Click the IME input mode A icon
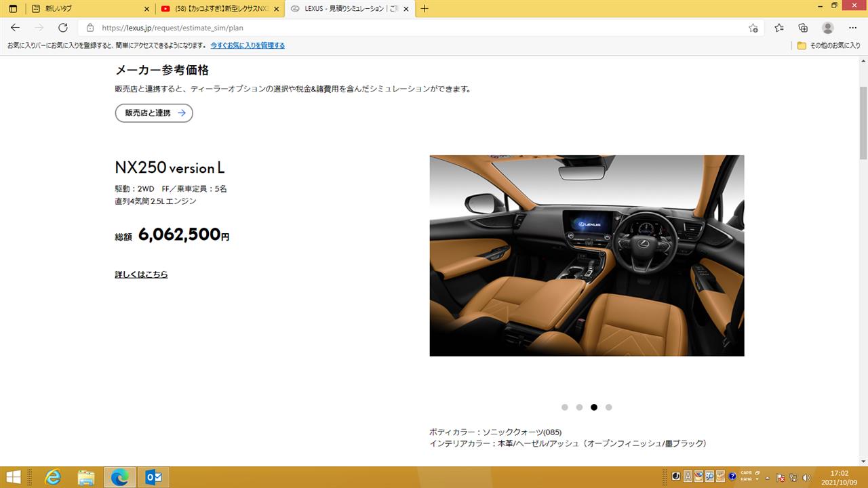Image resolution: width=868 pixels, height=488 pixels. click(x=688, y=476)
